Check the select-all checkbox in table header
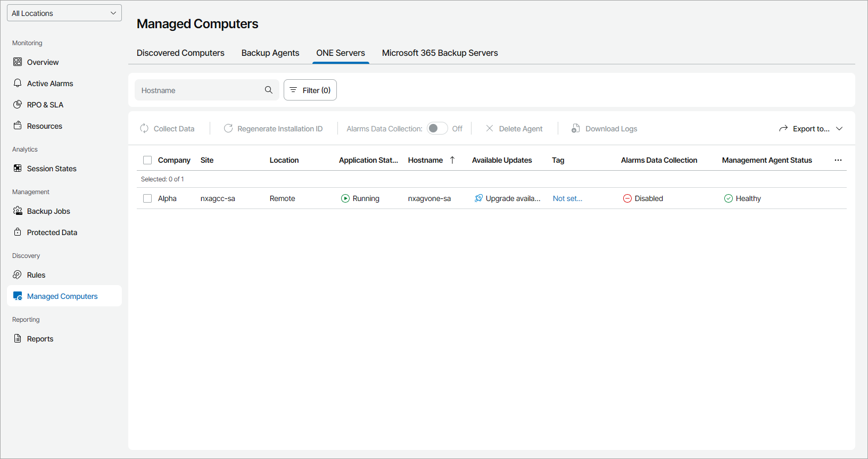Viewport: 868px width, 459px height. click(147, 160)
